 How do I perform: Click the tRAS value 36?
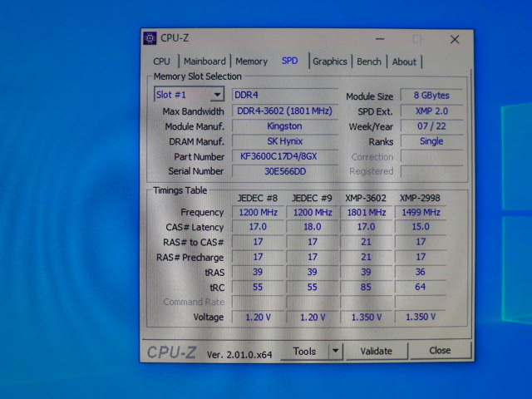click(421, 272)
